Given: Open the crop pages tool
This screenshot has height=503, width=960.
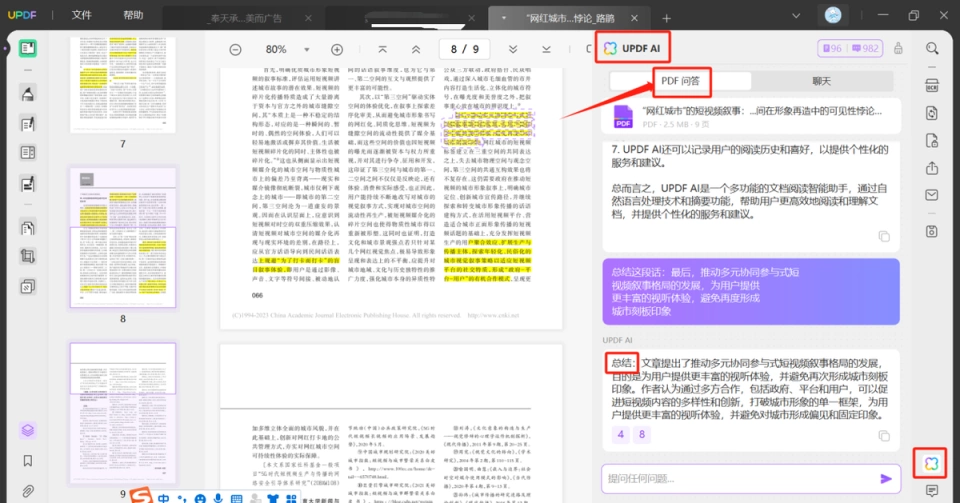Looking at the screenshot, I should (28, 256).
